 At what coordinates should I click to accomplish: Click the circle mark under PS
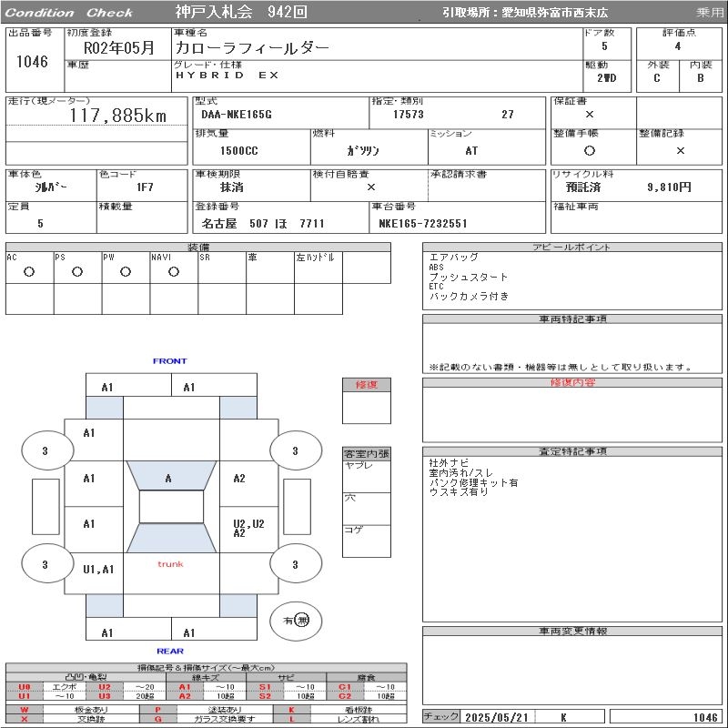tap(77, 272)
